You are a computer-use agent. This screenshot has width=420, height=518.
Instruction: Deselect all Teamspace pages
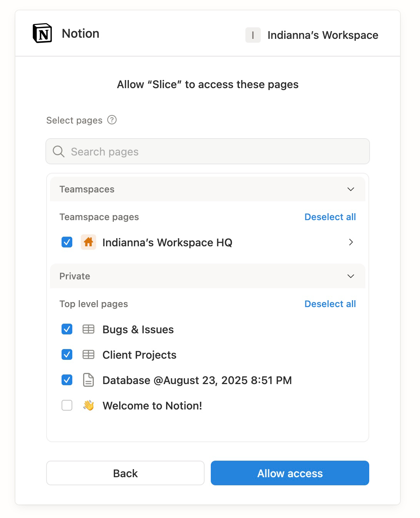tap(330, 217)
